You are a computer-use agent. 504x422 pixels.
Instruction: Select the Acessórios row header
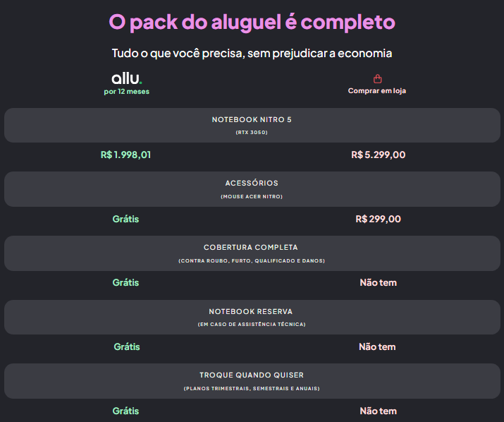252,188
